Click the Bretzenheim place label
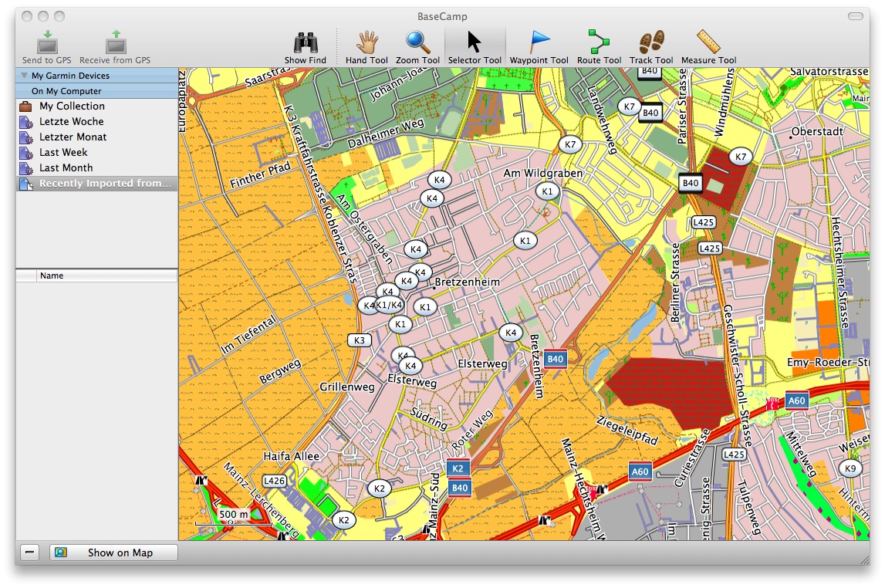 pyautogui.click(x=468, y=282)
